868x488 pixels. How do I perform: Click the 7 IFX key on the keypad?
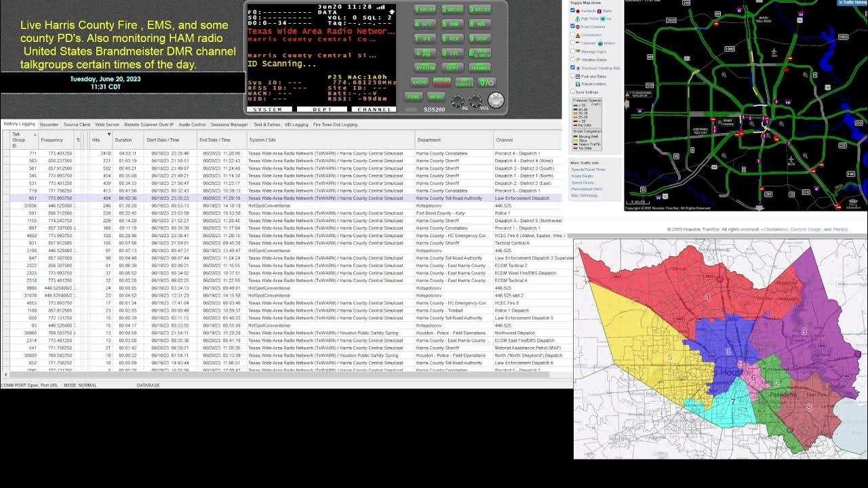[x=425, y=39]
